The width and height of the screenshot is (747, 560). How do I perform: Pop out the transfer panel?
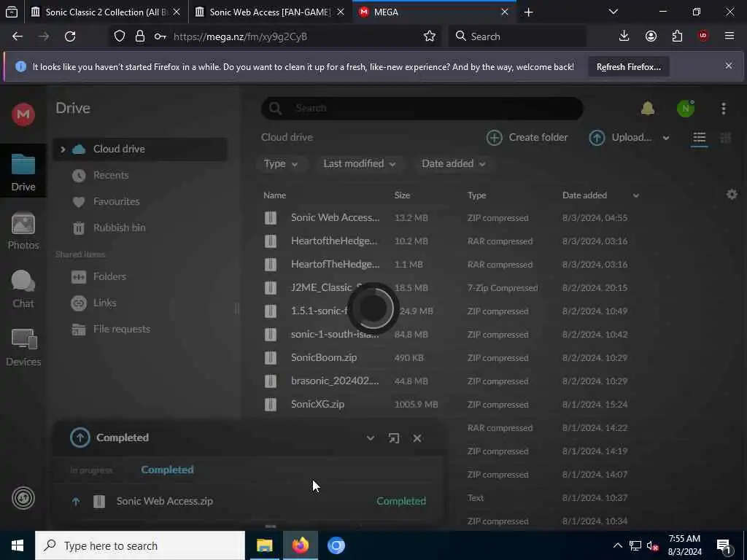coord(393,438)
